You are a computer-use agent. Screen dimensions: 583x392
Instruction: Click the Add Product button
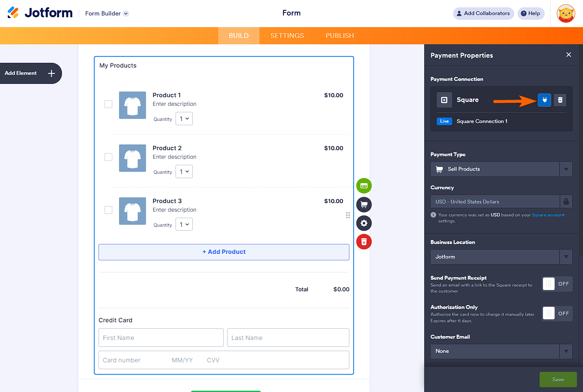(x=224, y=252)
